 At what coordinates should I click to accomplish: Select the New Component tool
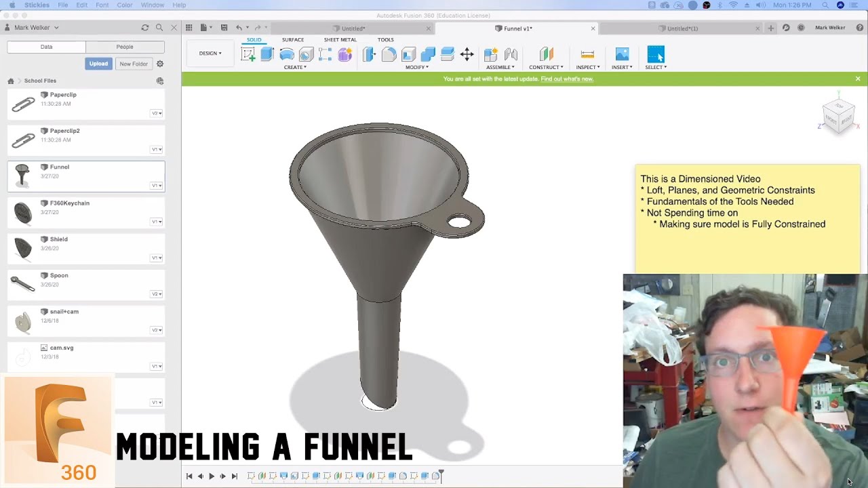pos(491,55)
